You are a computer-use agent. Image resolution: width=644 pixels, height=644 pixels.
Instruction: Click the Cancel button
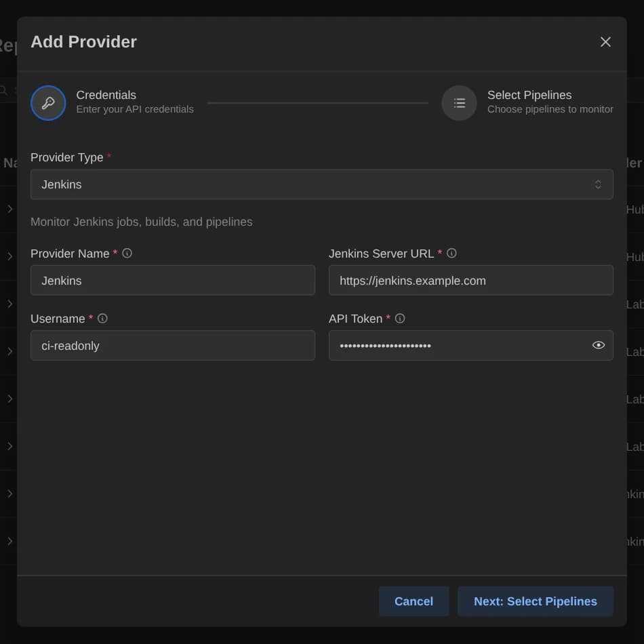point(414,601)
